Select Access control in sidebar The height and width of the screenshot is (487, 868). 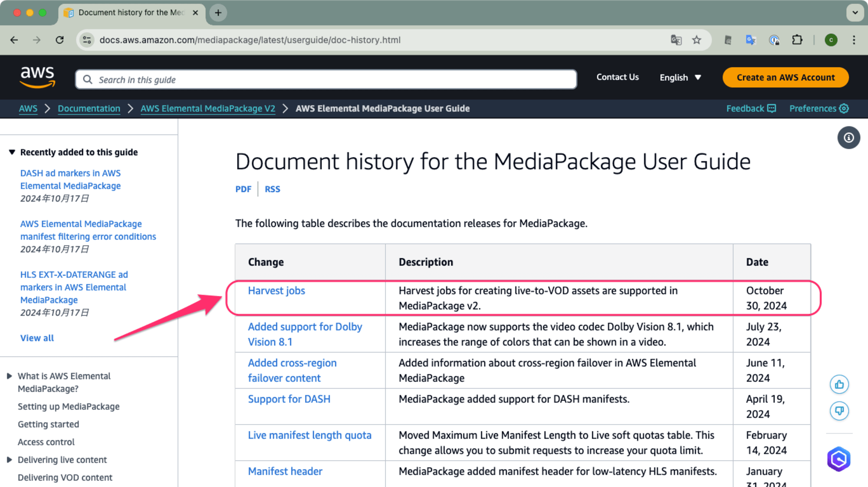pyautogui.click(x=46, y=442)
